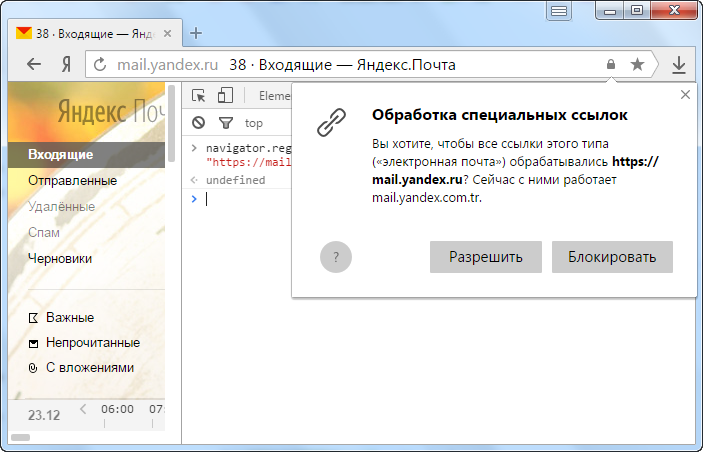This screenshot has width=703, height=452.
Task: Open the Удалённые folder
Action: tap(61, 207)
